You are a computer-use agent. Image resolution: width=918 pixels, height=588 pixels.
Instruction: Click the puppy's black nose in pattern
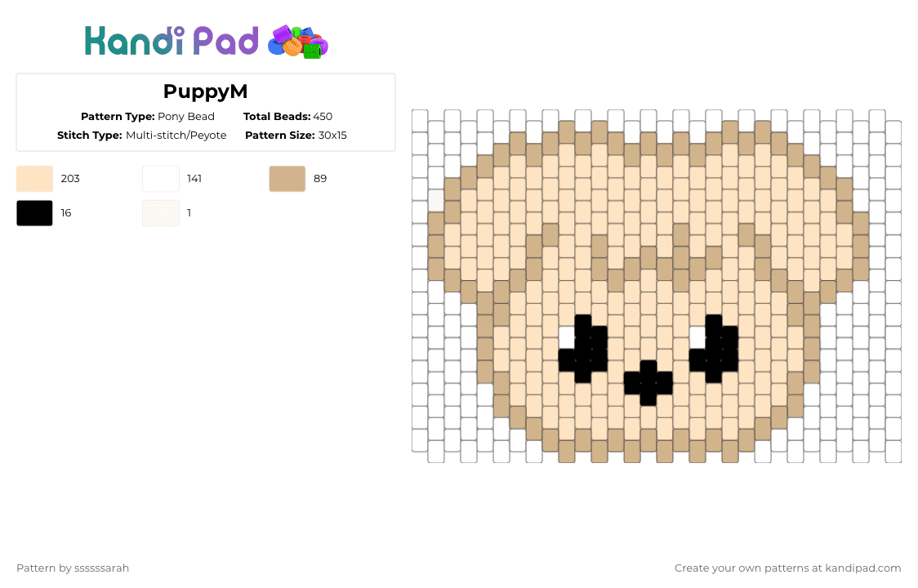[648, 383]
